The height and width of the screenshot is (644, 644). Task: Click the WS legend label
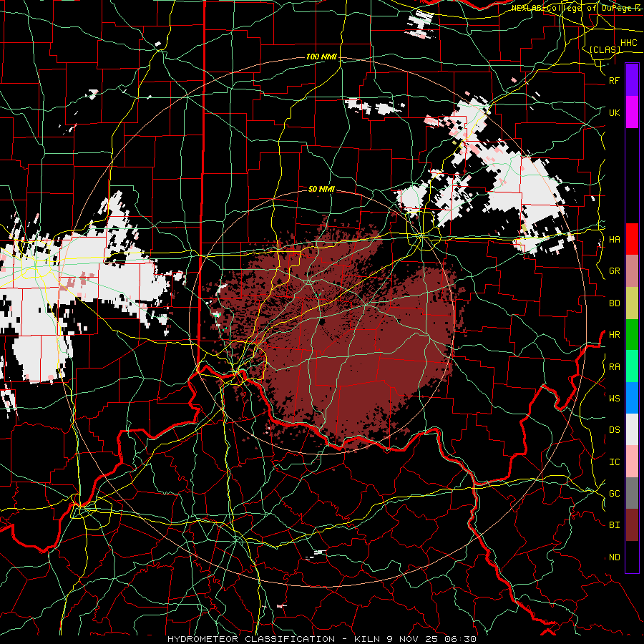(614, 399)
